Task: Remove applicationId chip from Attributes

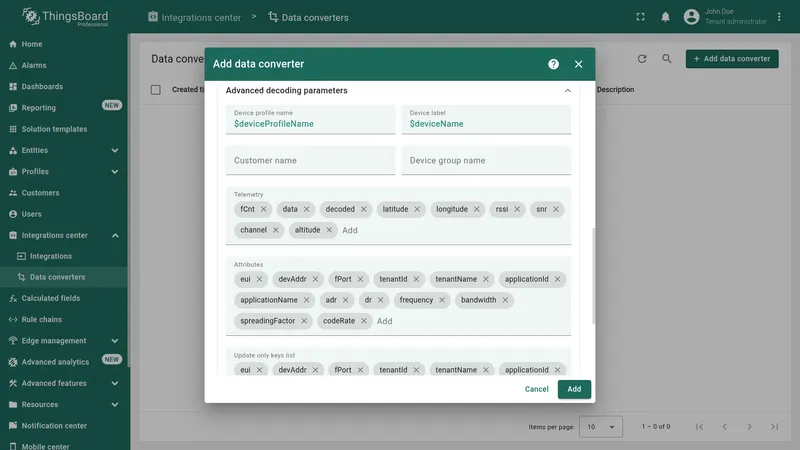Action: (x=557, y=279)
